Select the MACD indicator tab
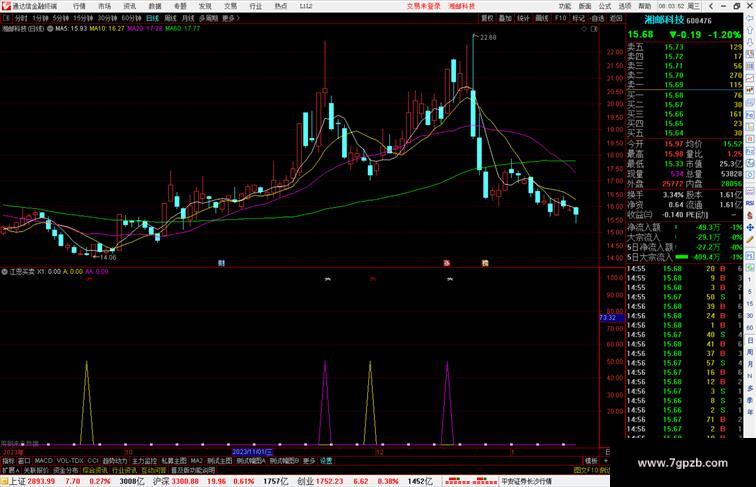756x487 pixels. pos(43,461)
